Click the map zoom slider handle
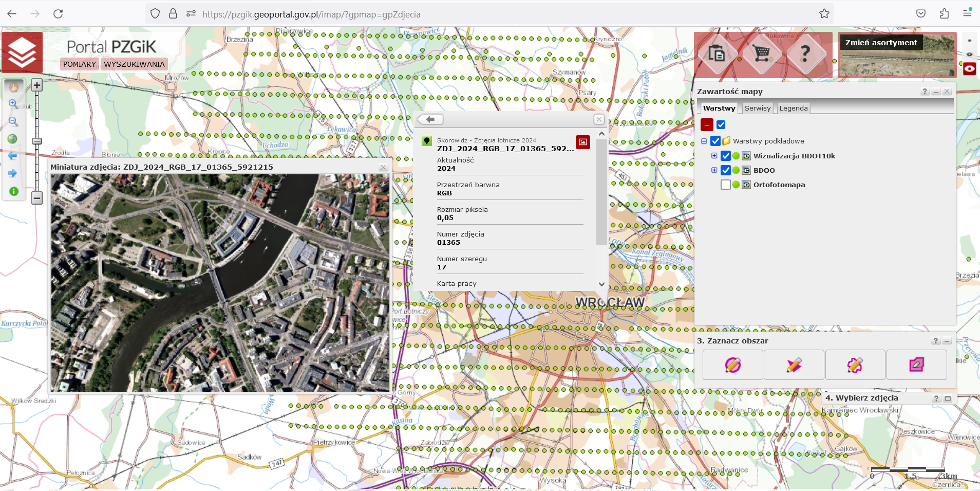The width and height of the screenshot is (980, 491). point(37,141)
